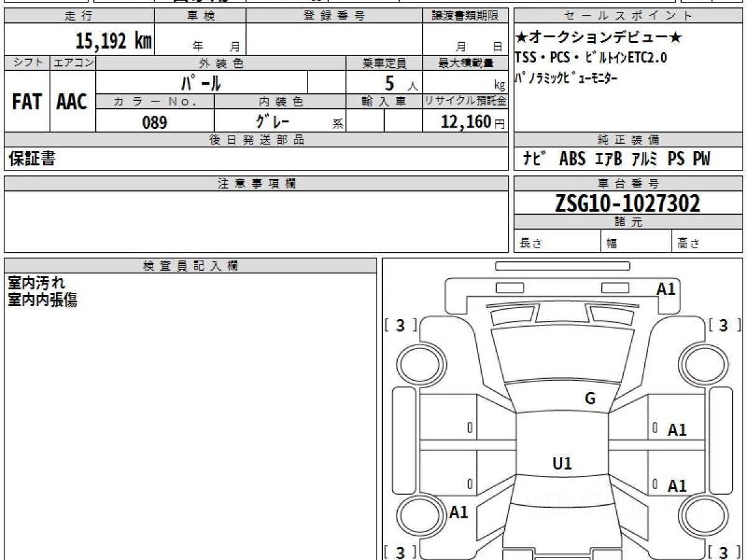Select the recycle deposit 12,160円
This screenshot has height=560, width=747.
point(472,122)
